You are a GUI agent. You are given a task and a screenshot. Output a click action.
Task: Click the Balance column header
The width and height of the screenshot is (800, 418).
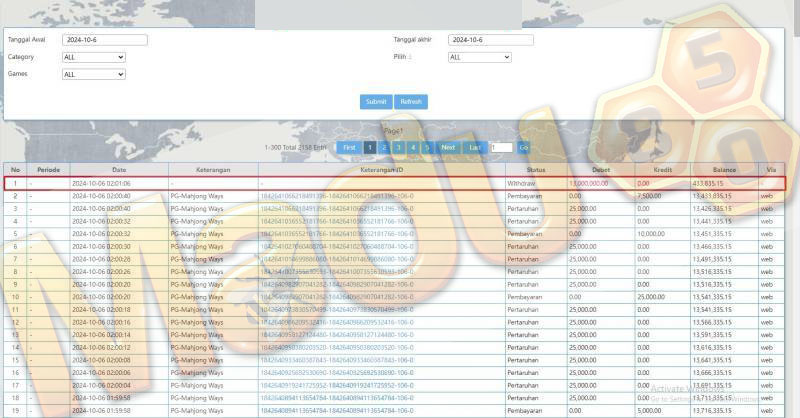click(x=724, y=169)
